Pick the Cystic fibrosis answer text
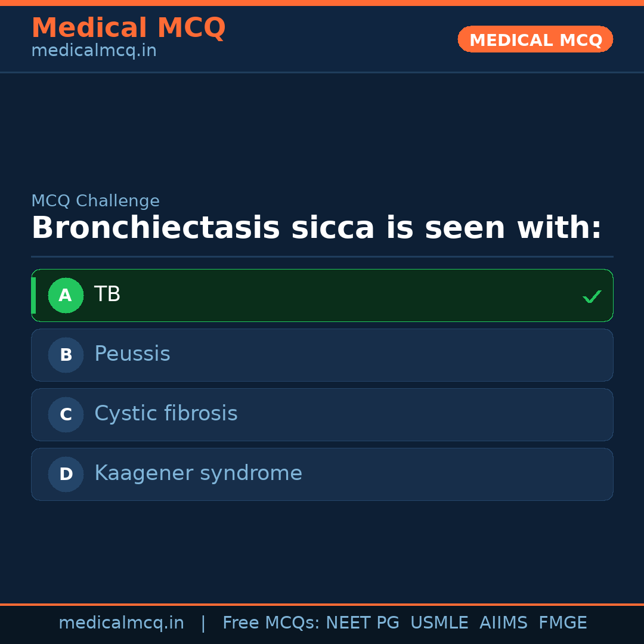Image resolution: width=644 pixels, height=644 pixels. coord(166,414)
